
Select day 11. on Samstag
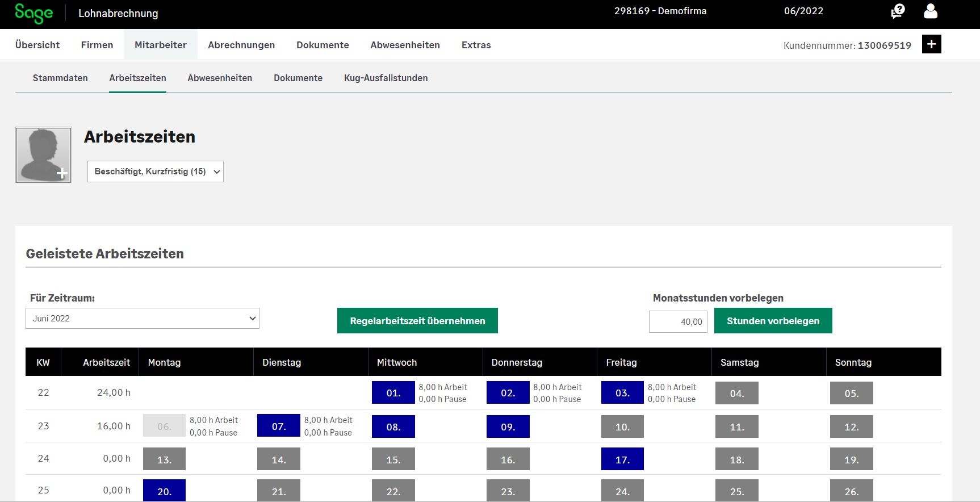(x=737, y=426)
